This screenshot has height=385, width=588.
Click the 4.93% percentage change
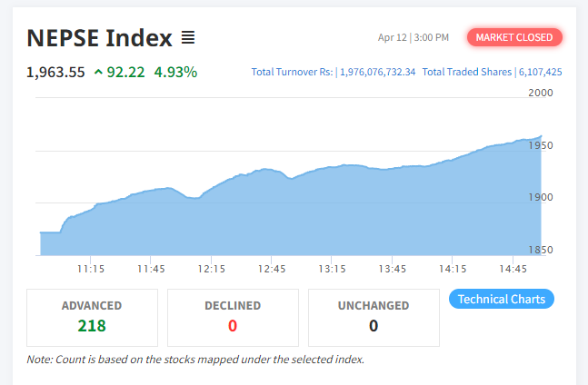175,72
